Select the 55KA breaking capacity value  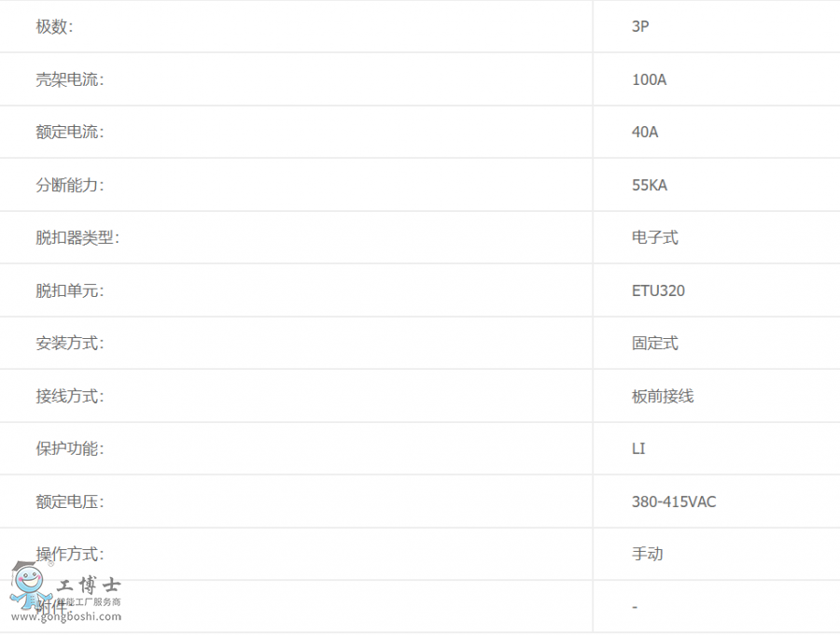650,185
